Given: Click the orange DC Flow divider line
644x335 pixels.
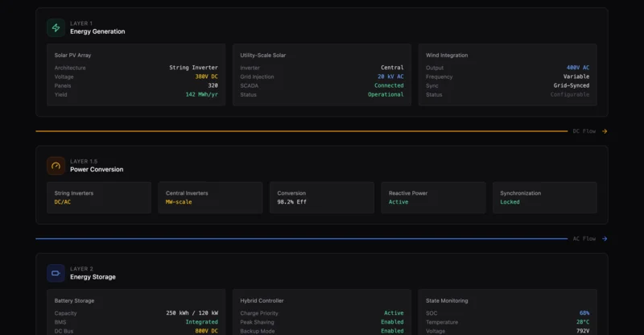Looking at the screenshot, I should tap(298, 131).
